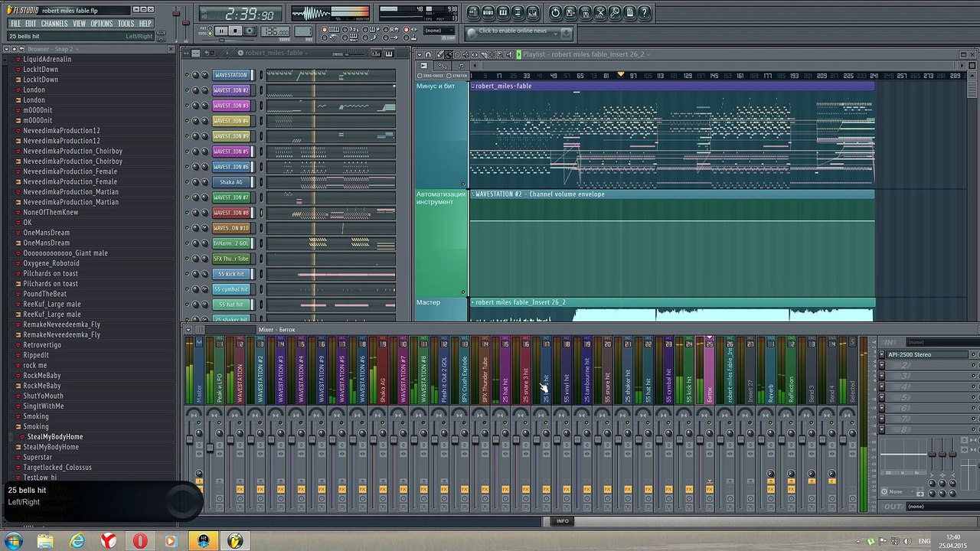This screenshot has height=551, width=980.
Task: Select the zoom tool in Playlist
Action: pos(500,54)
